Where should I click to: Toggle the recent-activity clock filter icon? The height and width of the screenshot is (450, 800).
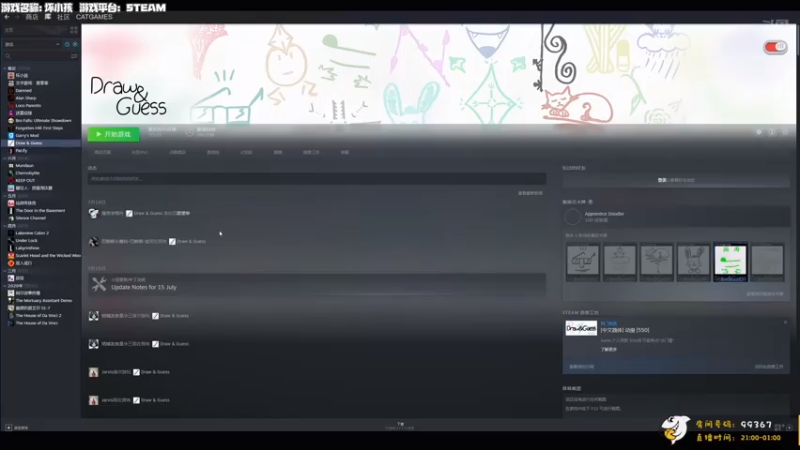[67, 44]
